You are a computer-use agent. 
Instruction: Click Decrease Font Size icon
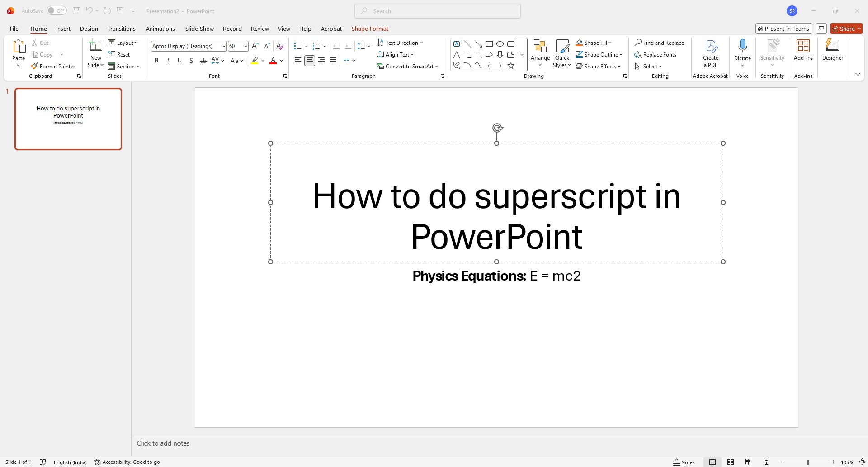pos(267,46)
